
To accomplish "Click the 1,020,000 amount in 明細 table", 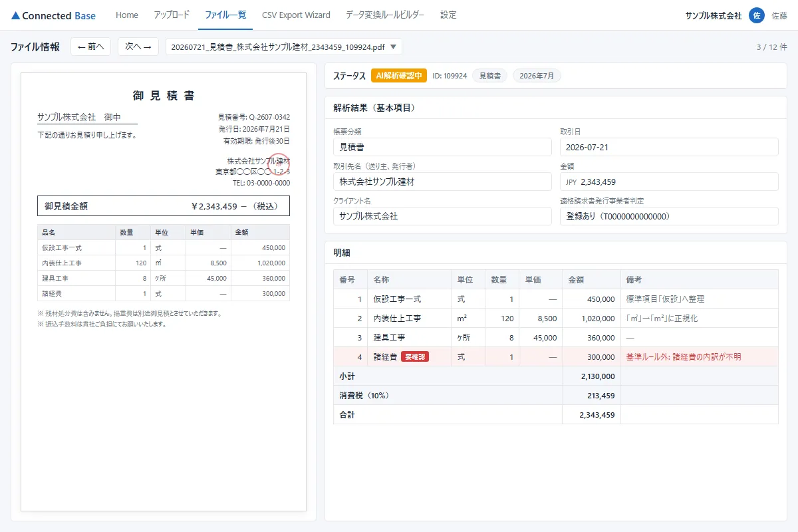I will [597, 319].
